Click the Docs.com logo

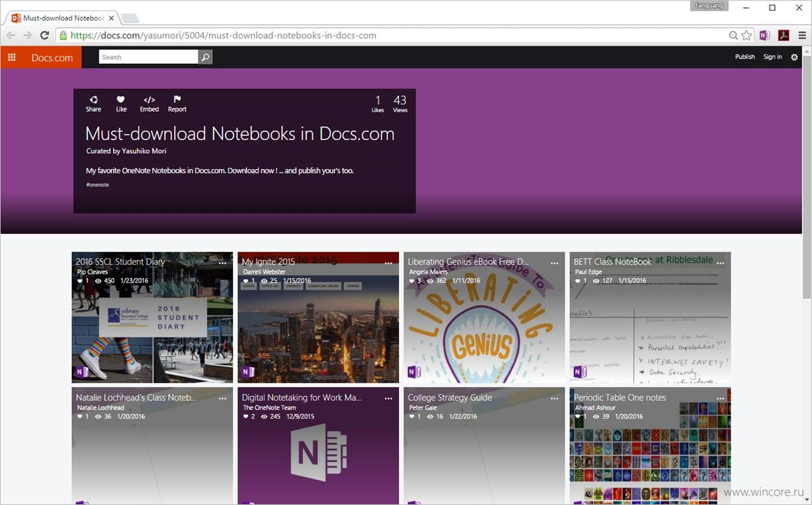click(x=52, y=57)
